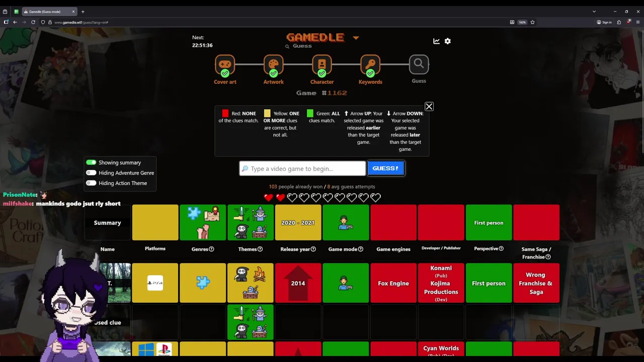Toggle the Showing summary switch
The height and width of the screenshot is (362, 644).
[x=91, y=162]
